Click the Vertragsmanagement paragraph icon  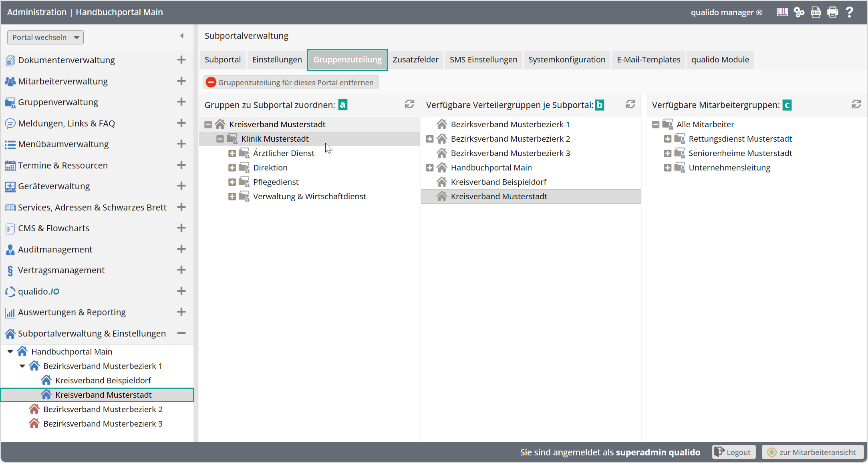point(10,271)
